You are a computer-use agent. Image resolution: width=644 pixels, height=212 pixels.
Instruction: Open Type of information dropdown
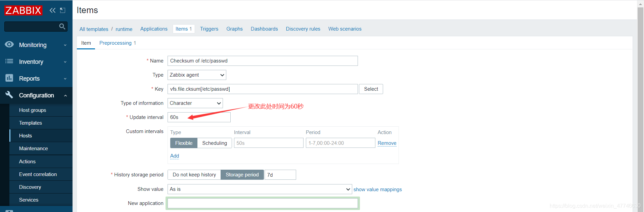tap(195, 103)
